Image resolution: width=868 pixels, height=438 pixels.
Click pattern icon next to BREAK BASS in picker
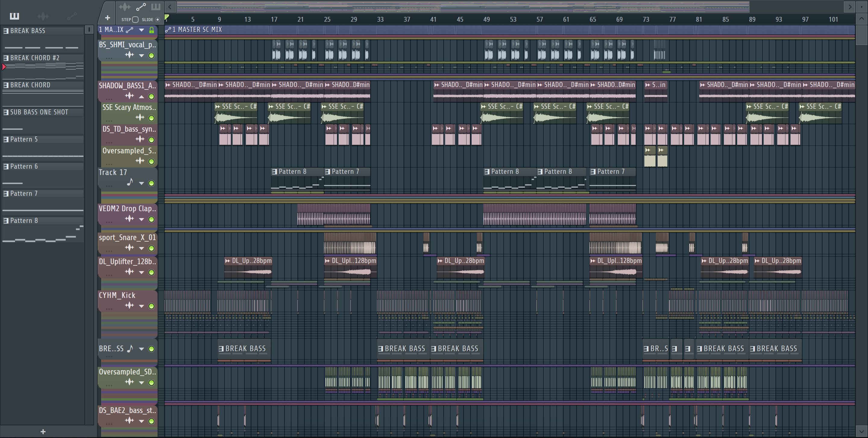tap(6, 31)
